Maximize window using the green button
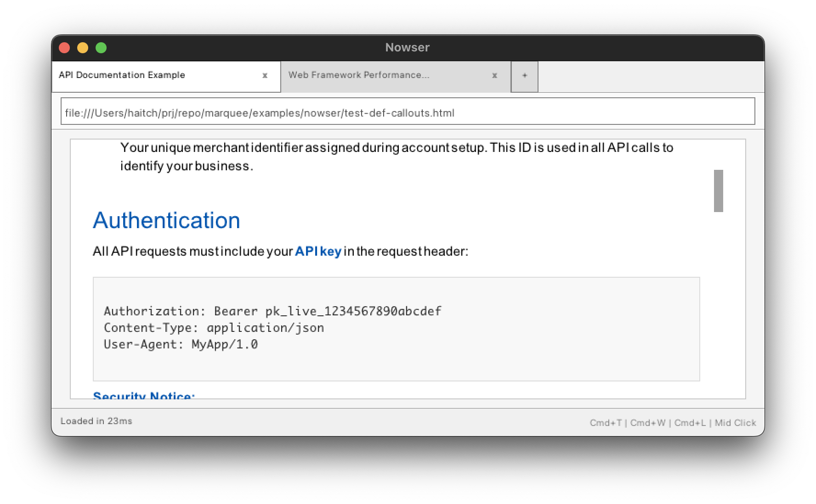 [x=101, y=48]
